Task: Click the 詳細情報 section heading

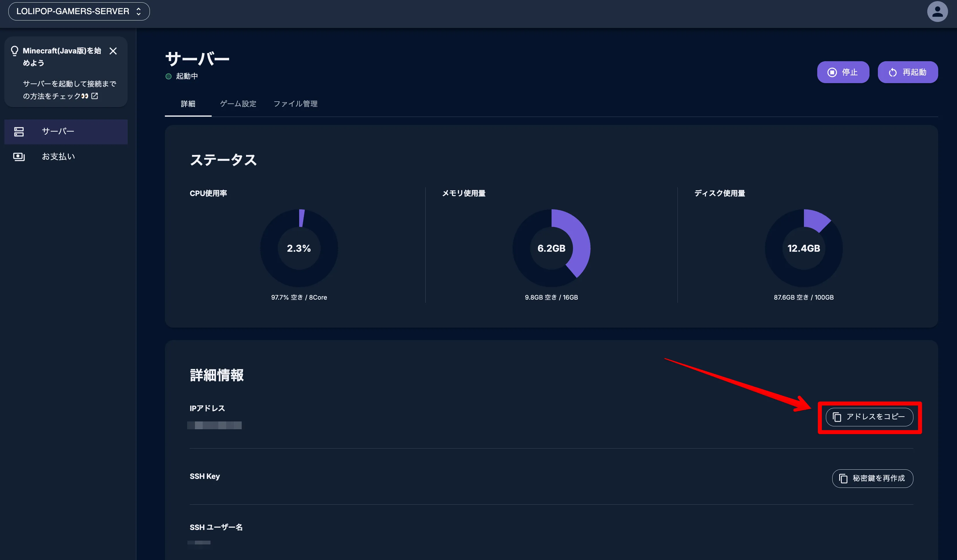Action: (x=217, y=375)
